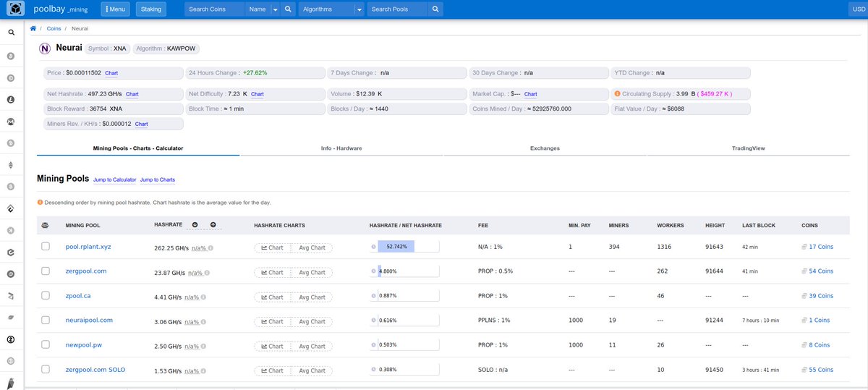Open the Price Chart link

(x=111, y=73)
